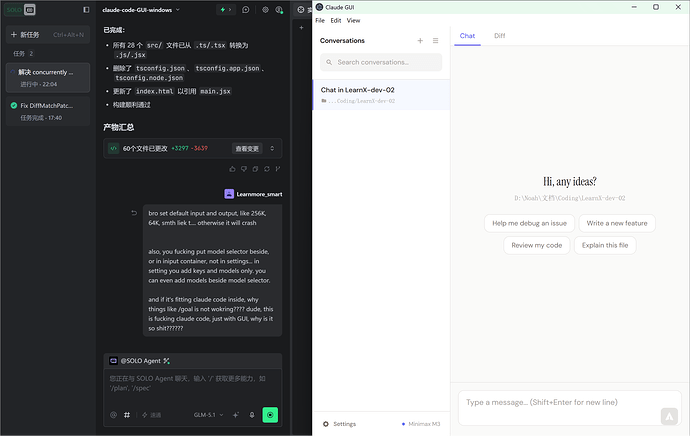Focus the SOLO Agent chat input field
Viewport: 690px width, 436px height.
[192, 387]
